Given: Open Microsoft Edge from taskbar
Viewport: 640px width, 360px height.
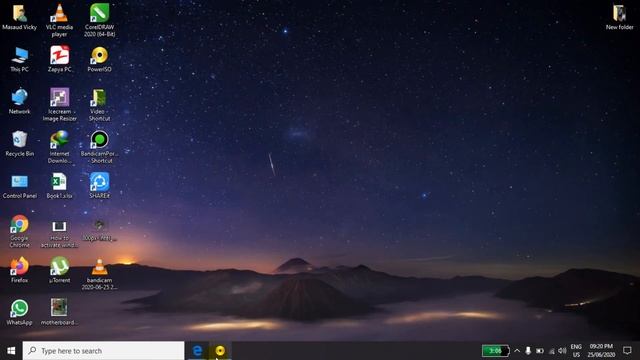Looking at the screenshot, I should pyautogui.click(x=198, y=351).
